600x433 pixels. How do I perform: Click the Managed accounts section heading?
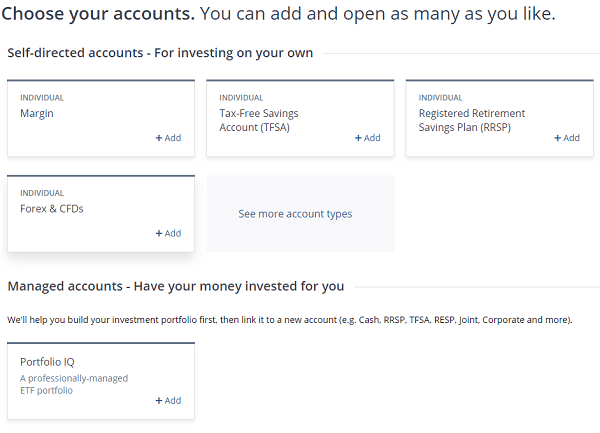point(176,286)
